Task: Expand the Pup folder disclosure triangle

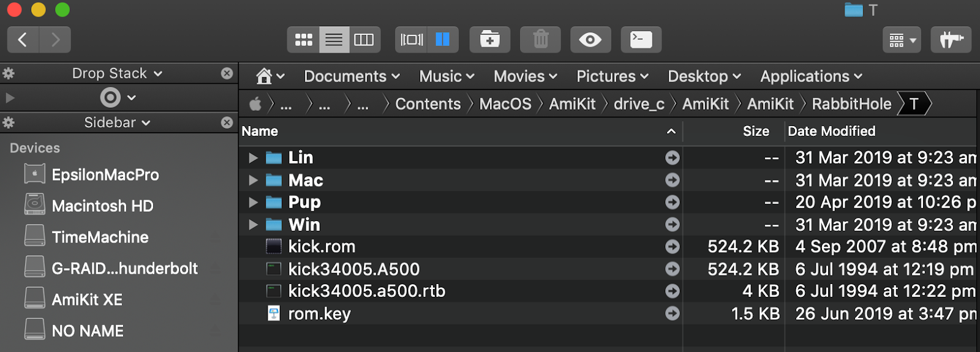Action: coord(253,203)
